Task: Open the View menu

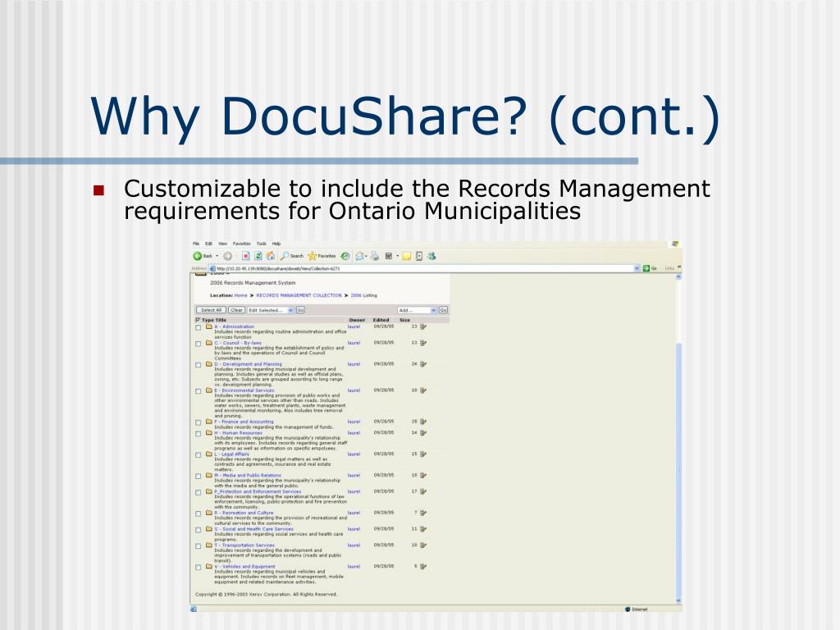Action: pos(223,244)
